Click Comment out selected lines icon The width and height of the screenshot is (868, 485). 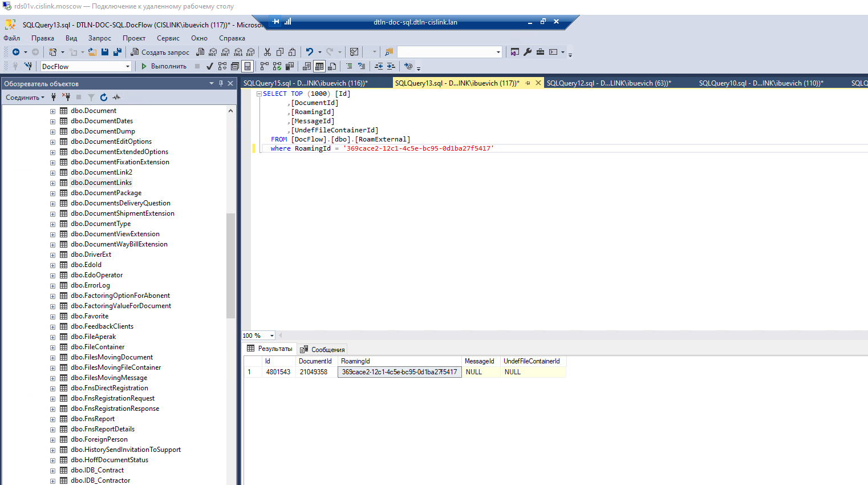[x=349, y=66]
